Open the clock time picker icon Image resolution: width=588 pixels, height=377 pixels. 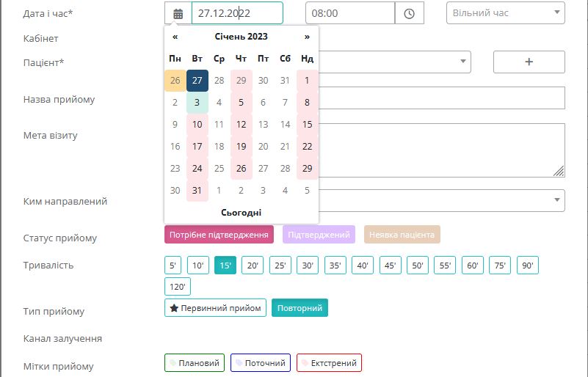(x=409, y=13)
